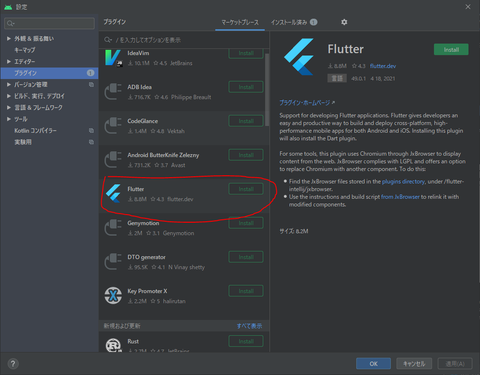480x375 pixels.
Task: Open the from JxBrowser link
Action: [x=400, y=197]
